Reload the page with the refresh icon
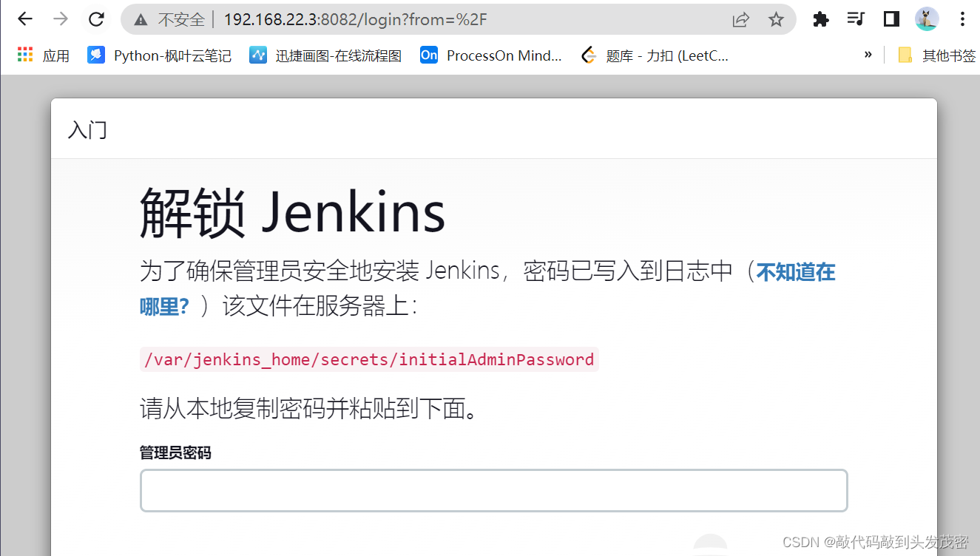Viewport: 980px width, 556px height. tap(96, 19)
